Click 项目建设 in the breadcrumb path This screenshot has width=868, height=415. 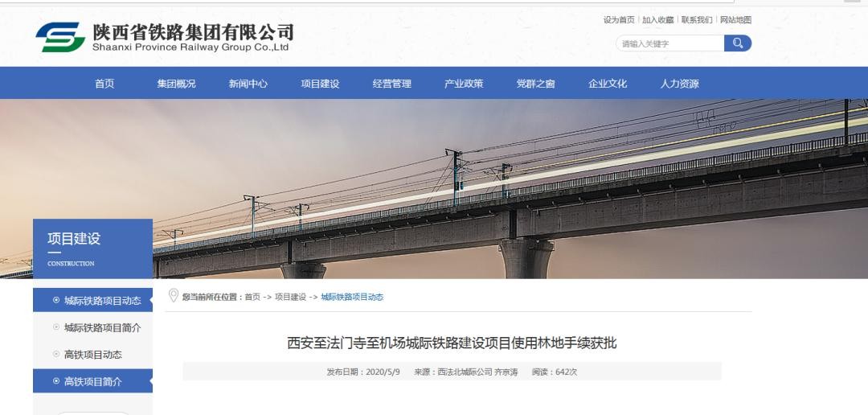(x=291, y=297)
